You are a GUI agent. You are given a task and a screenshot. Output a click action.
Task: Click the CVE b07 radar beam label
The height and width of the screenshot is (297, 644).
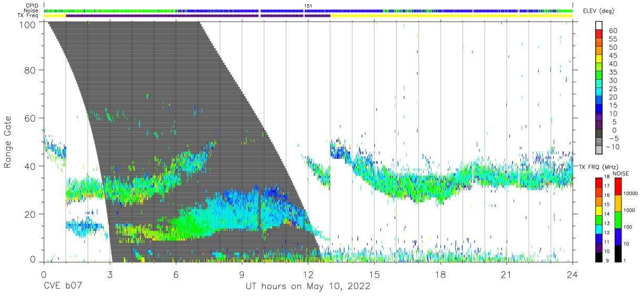63,287
